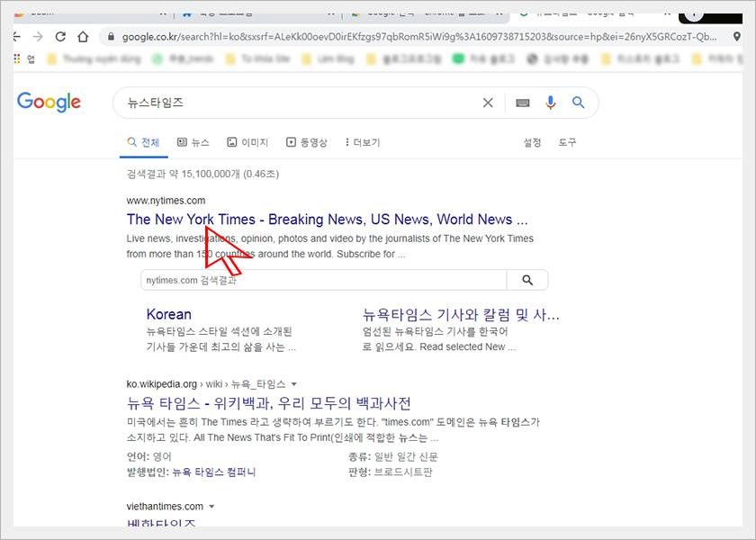Open the 도구 search tools

pyautogui.click(x=567, y=142)
